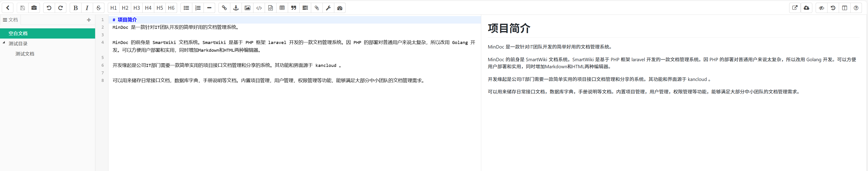Open the wrench tools icon

pos(328,8)
